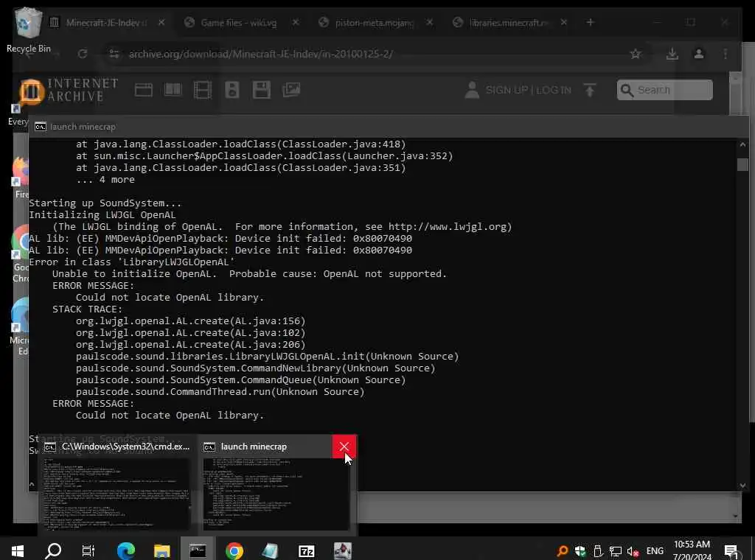755x560 pixels.
Task: Open Google Chrome from the taskbar
Action: (234, 551)
